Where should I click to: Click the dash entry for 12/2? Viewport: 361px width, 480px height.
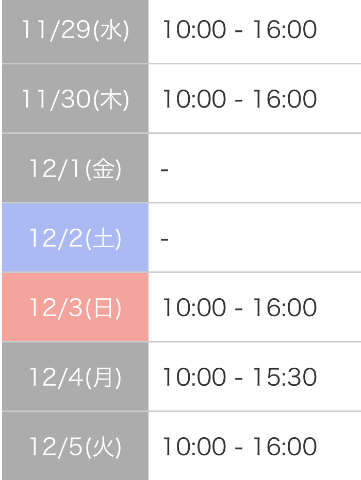164,240
